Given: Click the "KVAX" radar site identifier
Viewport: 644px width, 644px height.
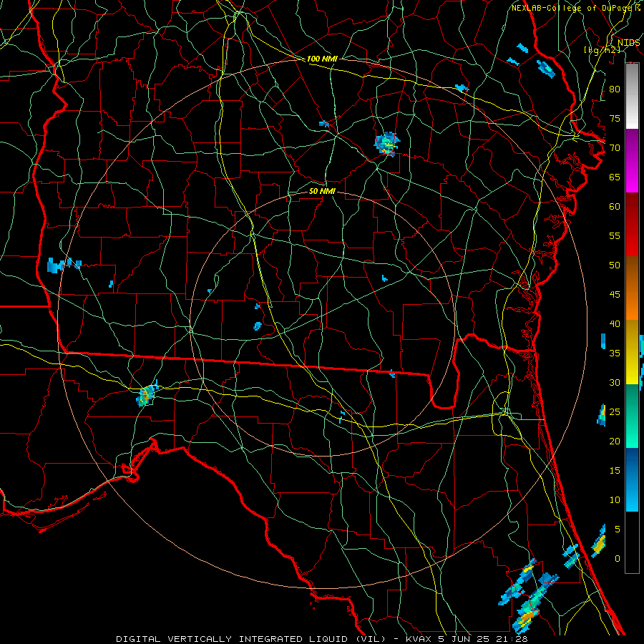Looking at the screenshot, I should tap(418, 639).
